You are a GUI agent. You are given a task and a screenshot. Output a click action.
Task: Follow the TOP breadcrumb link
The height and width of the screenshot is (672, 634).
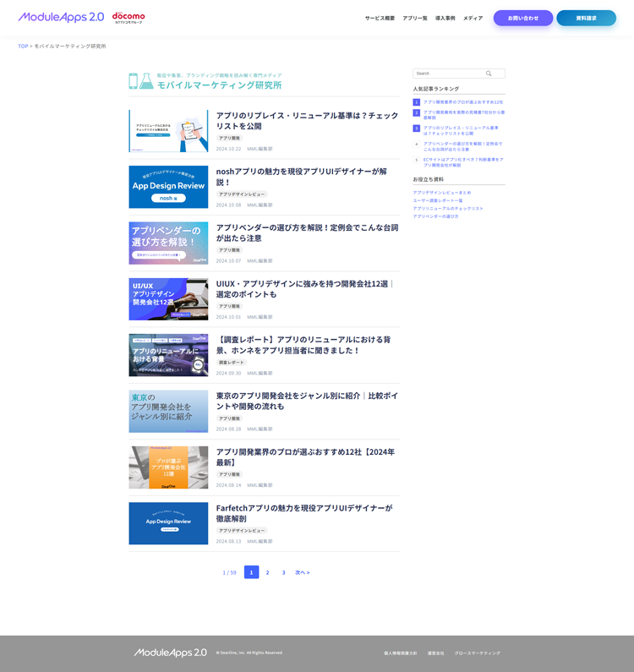click(x=23, y=46)
